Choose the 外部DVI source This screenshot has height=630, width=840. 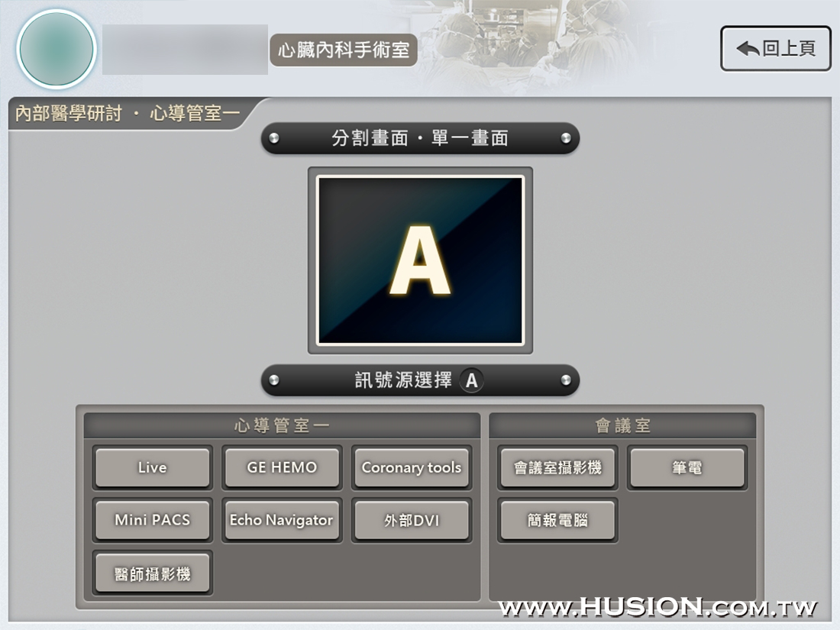(x=412, y=520)
